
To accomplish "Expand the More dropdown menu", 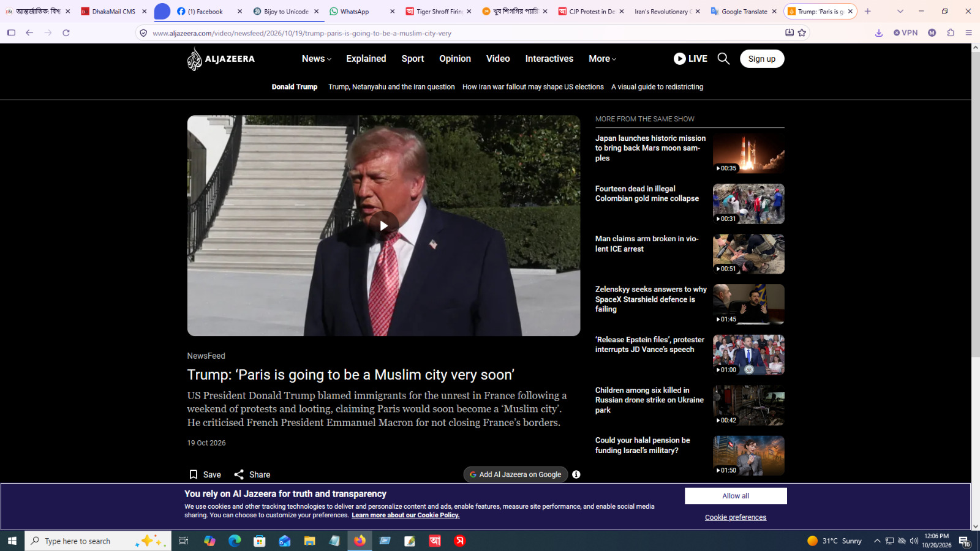I will (x=603, y=59).
